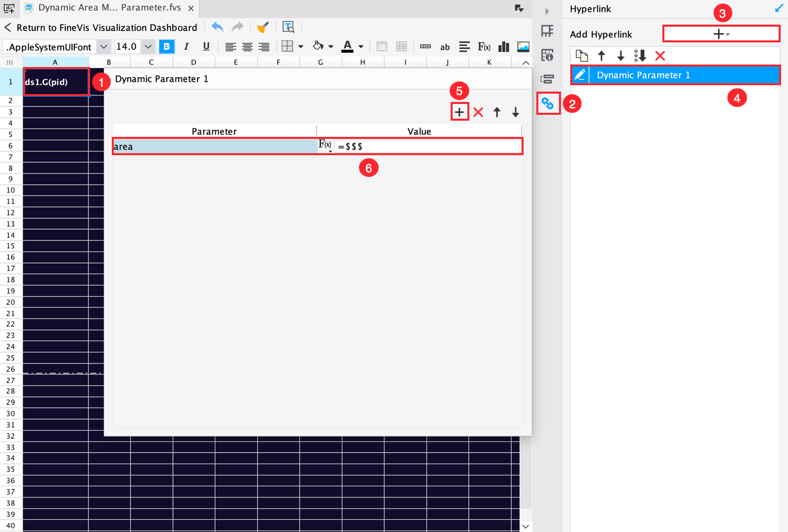Add a parameter with the plus button
The height and width of the screenshot is (532, 788).
[x=459, y=112]
